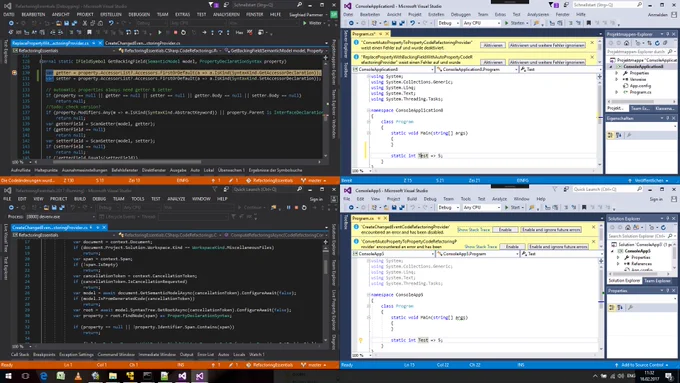Toggle pin on CreateChangedEven...storingProvider.cs tab
Viewport: 680px width, 383px height.
[98, 227]
